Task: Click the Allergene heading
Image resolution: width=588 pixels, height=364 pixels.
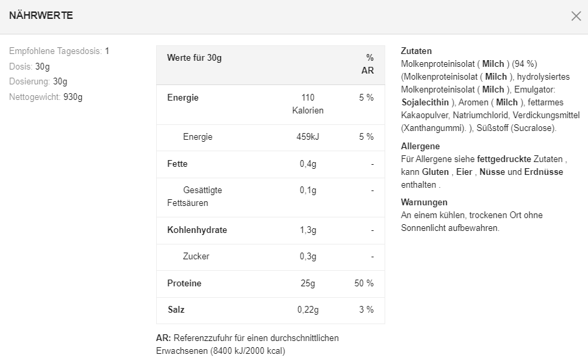Action: click(420, 147)
